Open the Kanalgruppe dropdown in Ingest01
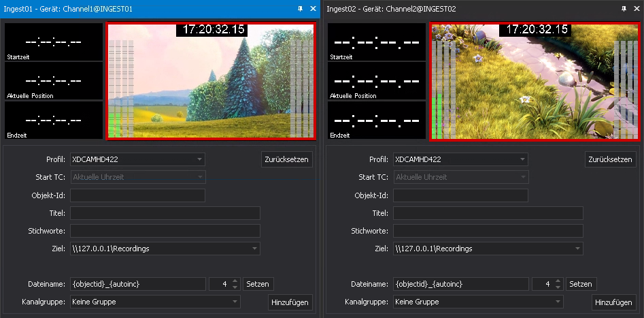Viewport: 644px width, 318px height. point(155,302)
